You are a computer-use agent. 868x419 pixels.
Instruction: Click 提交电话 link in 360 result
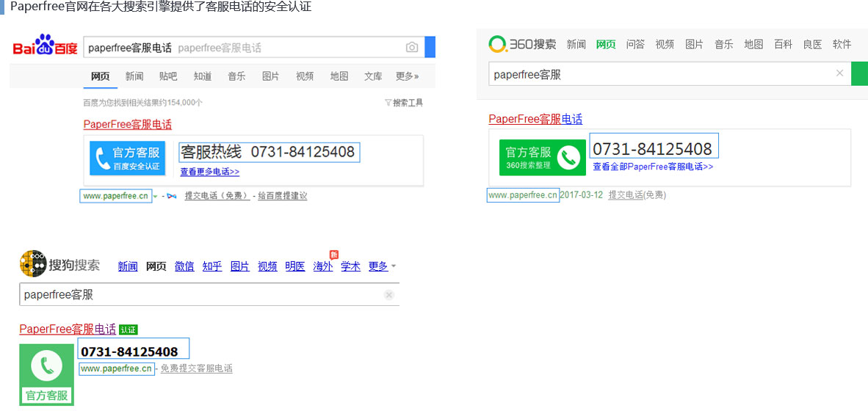coord(626,195)
